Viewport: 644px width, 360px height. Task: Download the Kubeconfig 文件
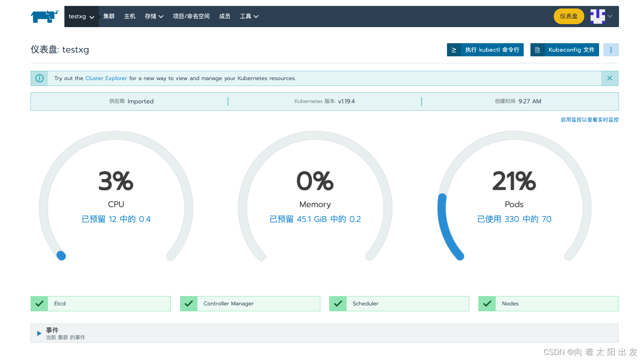[565, 50]
